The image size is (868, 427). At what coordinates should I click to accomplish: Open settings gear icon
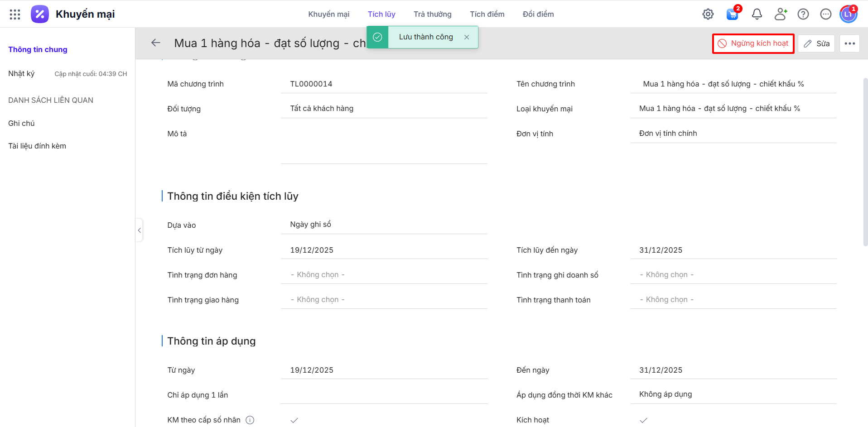tap(708, 14)
